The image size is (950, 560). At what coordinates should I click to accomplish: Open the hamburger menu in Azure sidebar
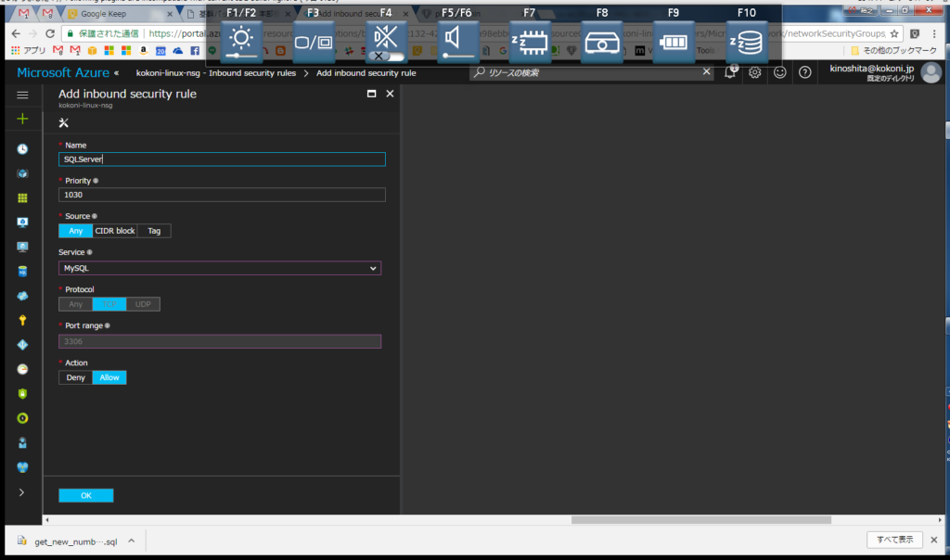[x=22, y=95]
